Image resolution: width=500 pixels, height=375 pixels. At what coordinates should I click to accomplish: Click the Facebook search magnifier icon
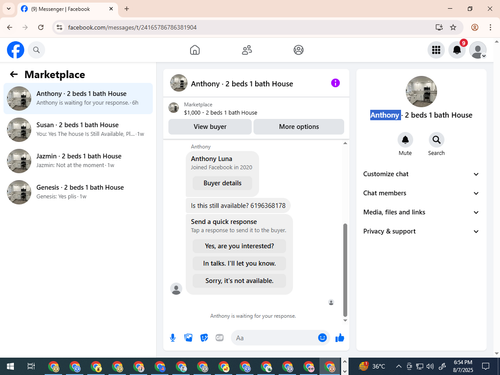[36, 50]
